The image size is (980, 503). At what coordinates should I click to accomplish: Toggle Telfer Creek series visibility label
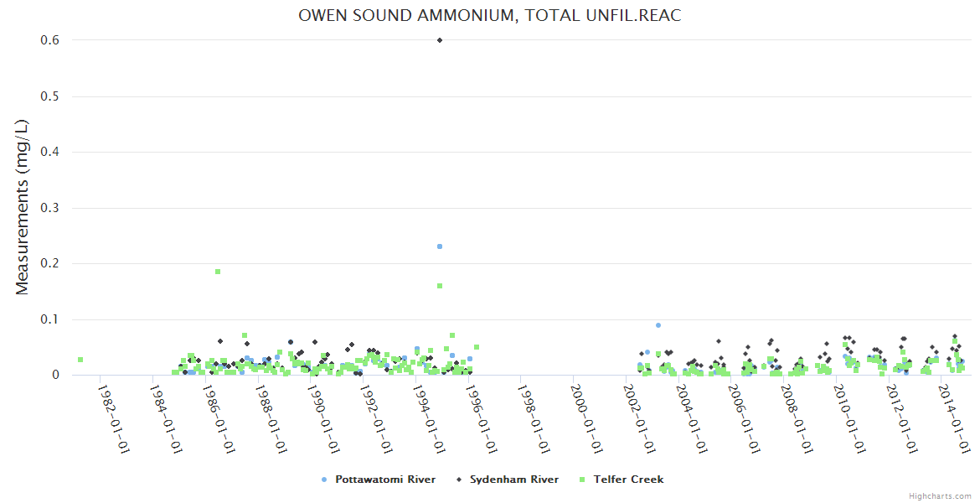[x=628, y=480]
